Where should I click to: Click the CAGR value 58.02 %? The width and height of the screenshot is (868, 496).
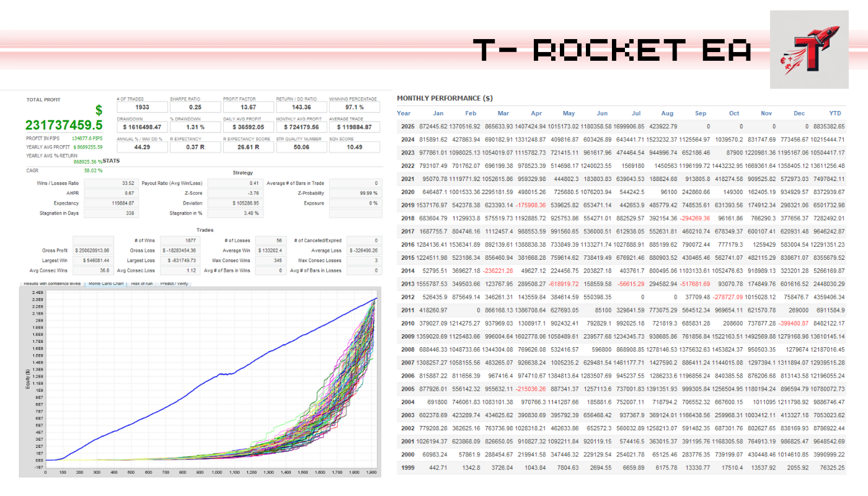pyautogui.click(x=93, y=170)
